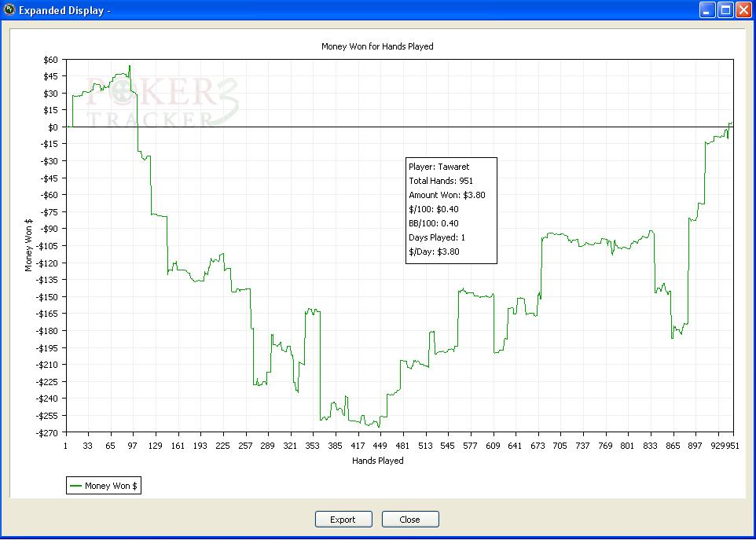Click the x-axis tick label 33
The height and width of the screenshot is (540, 756).
click(88, 446)
